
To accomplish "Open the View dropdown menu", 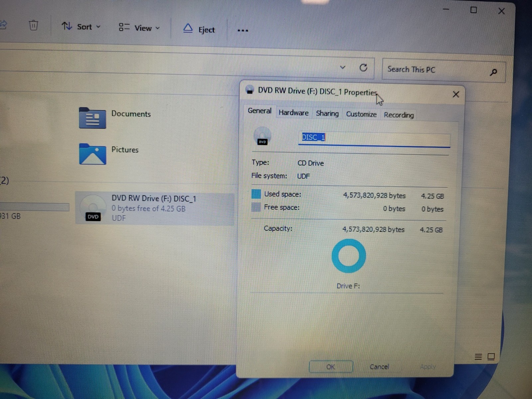I will (139, 28).
